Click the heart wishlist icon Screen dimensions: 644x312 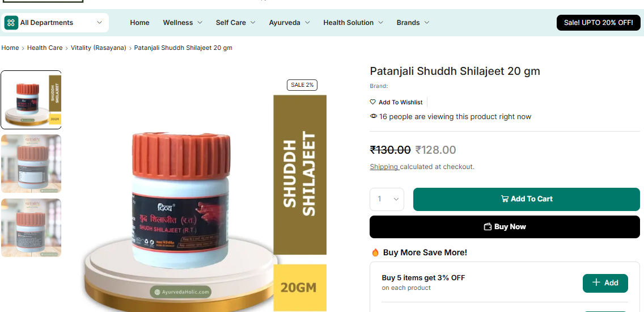click(373, 102)
